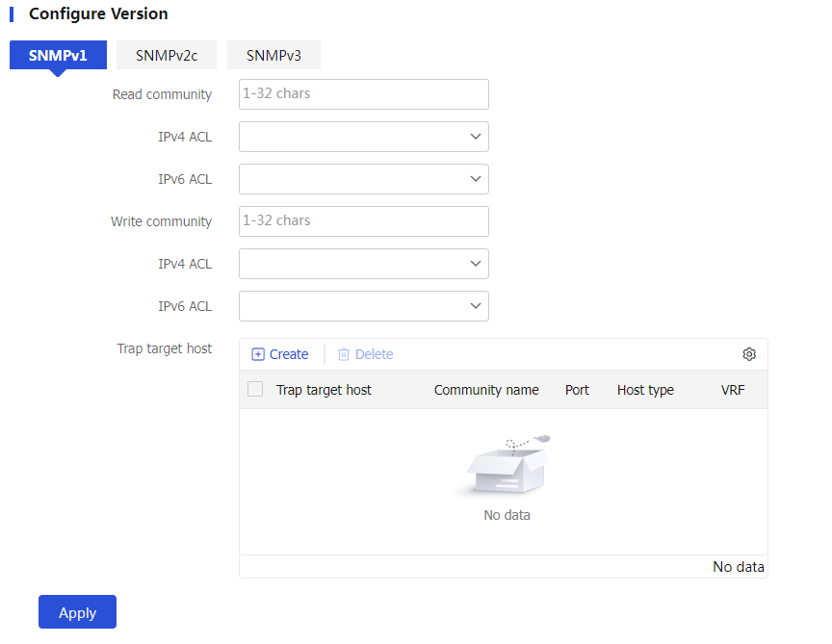Click the empty box No data illustration

[x=507, y=465]
